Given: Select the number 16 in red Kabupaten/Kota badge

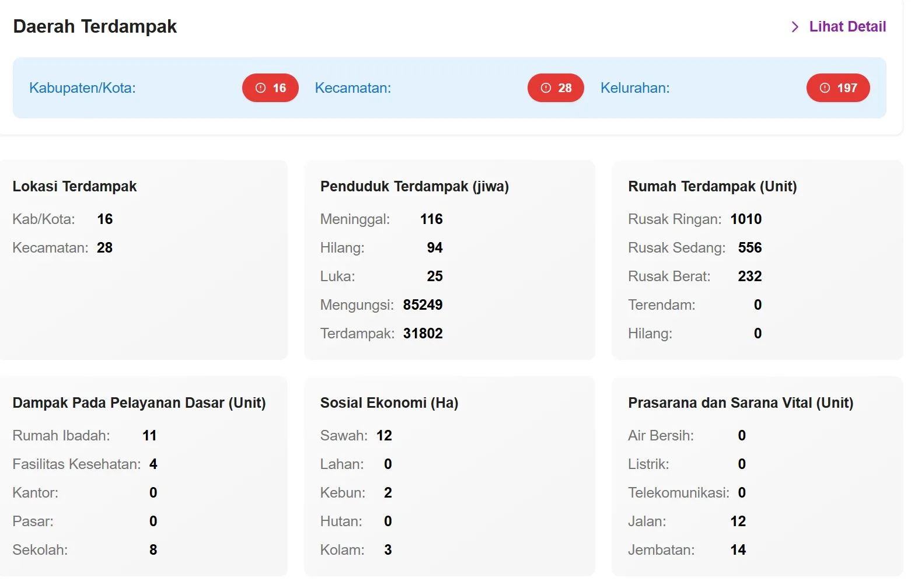Looking at the screenshot, I should pos(280,88).
